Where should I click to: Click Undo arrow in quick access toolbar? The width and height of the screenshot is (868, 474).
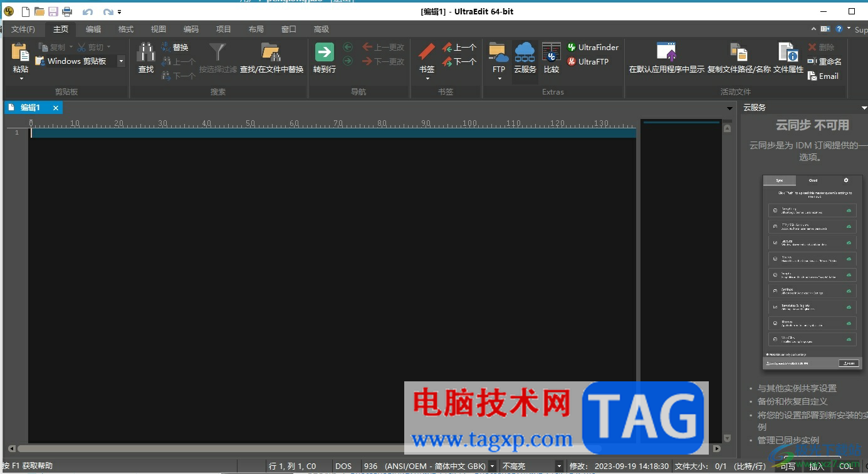88,12
